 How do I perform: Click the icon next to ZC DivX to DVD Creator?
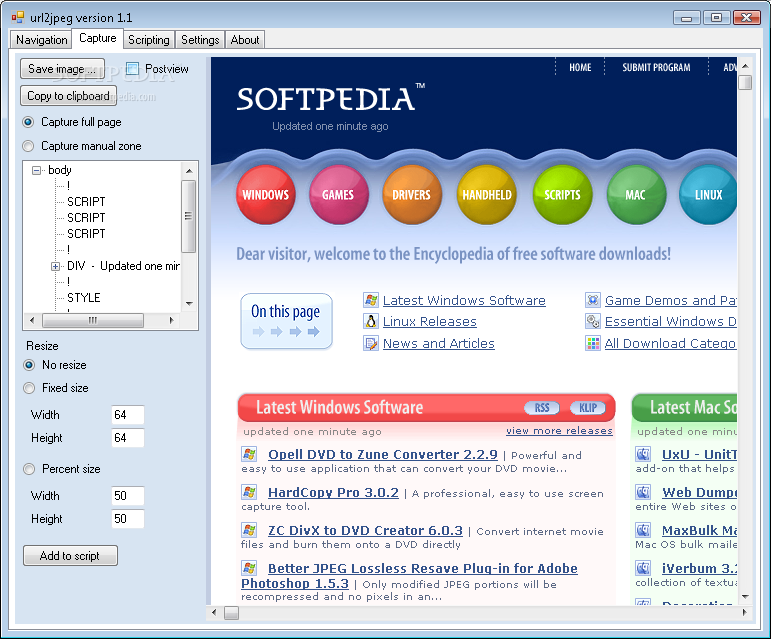(249, 530)
